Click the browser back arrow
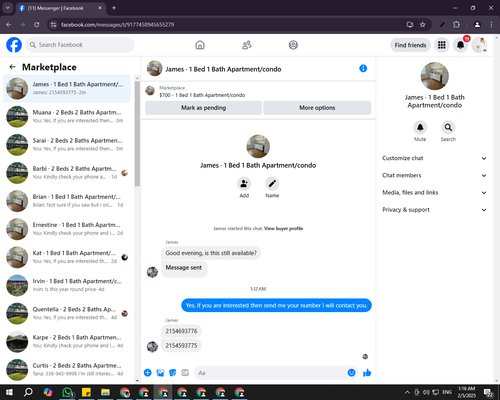Image resolution: width=500 pixels, height=400 pixels. point(9,25)
